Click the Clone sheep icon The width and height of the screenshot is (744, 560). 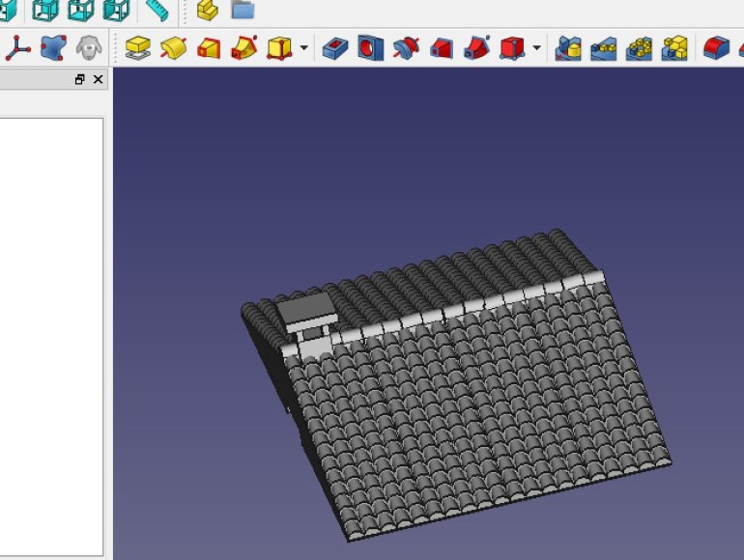tap(89, 47)
